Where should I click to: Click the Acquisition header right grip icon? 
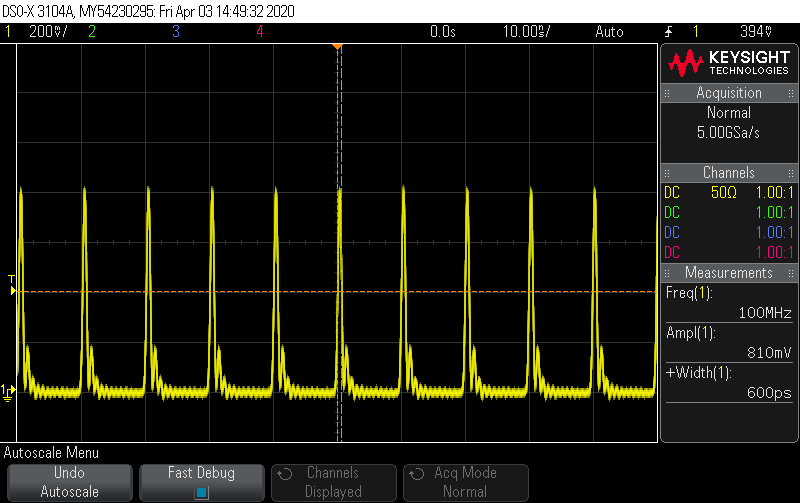791,93
